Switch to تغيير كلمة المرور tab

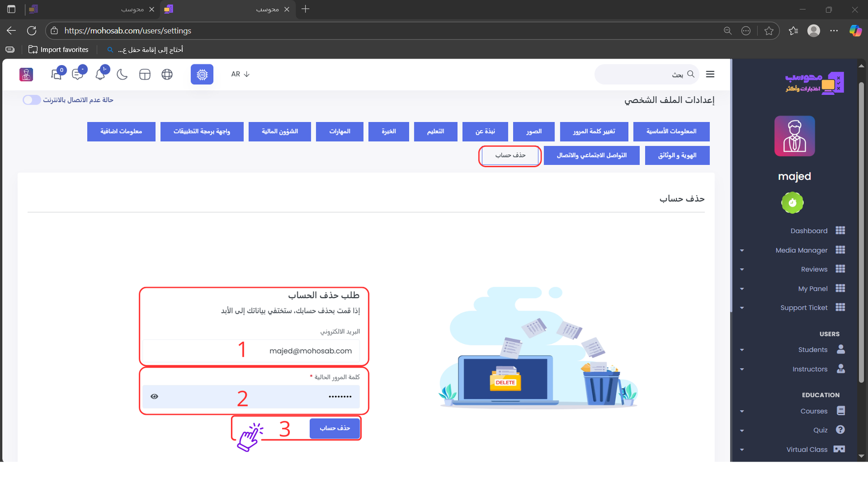point(594,132)
